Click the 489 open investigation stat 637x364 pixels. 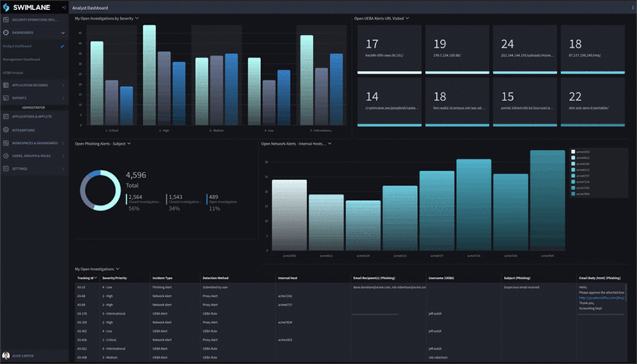pos(222,202)
